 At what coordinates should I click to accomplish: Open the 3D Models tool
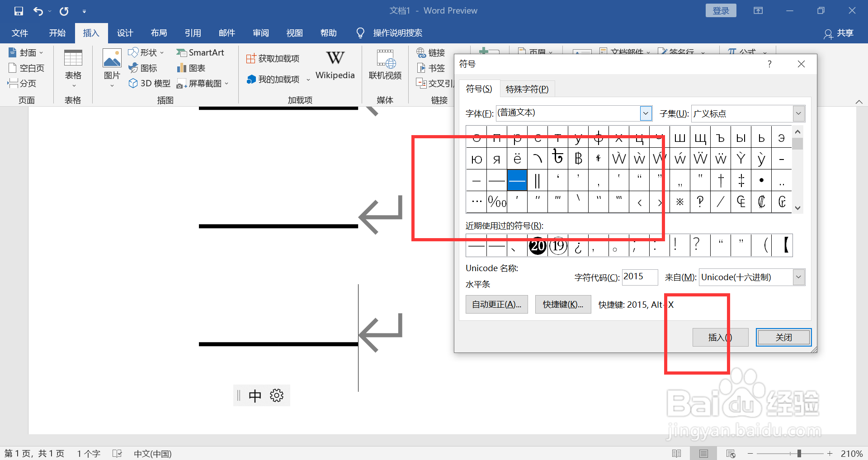(x=149, y=83)
